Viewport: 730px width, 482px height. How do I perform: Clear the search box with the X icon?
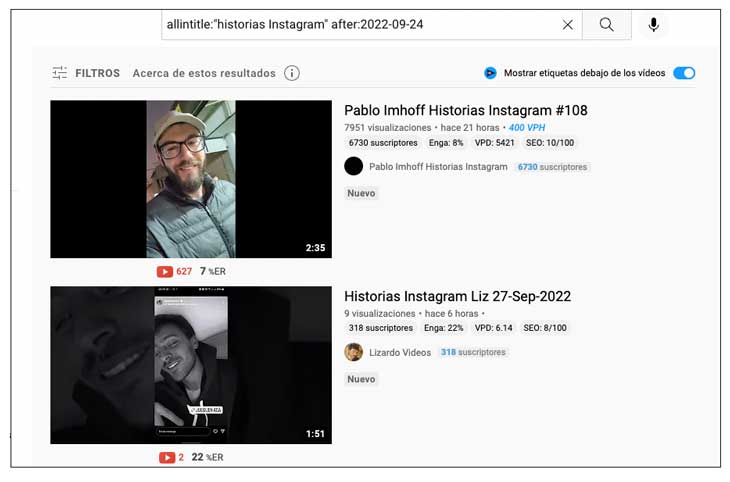[567, 25]
